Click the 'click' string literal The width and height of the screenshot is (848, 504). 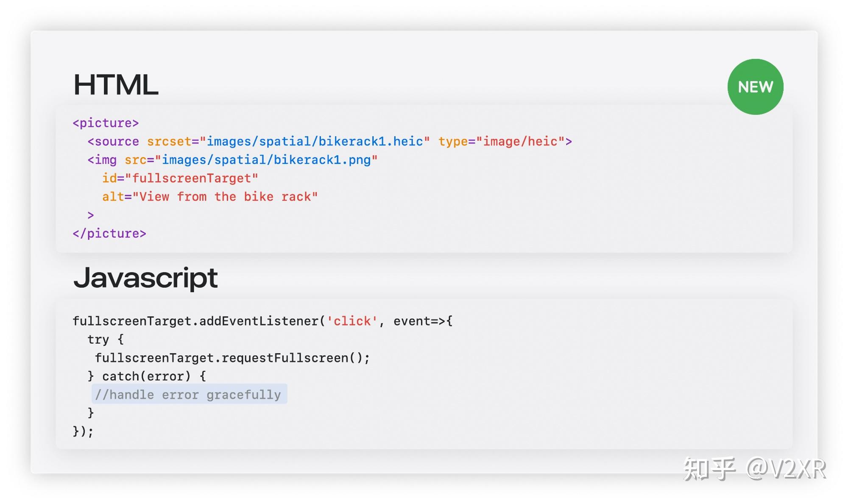(352, 321)
